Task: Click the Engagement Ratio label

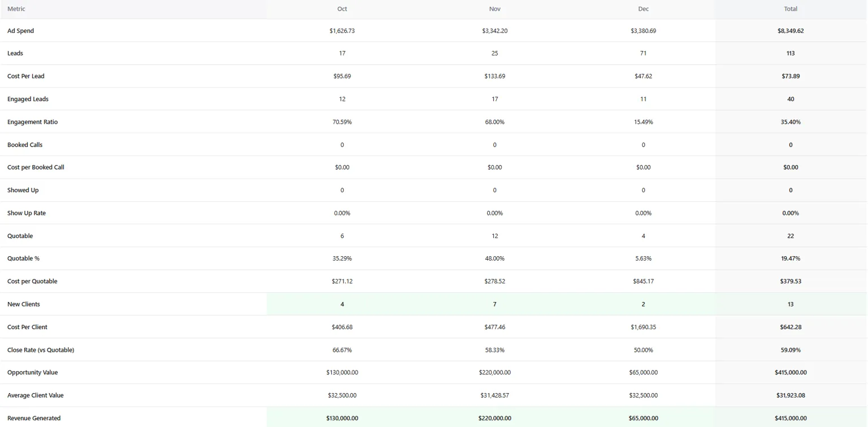Action: pos(32,122)
